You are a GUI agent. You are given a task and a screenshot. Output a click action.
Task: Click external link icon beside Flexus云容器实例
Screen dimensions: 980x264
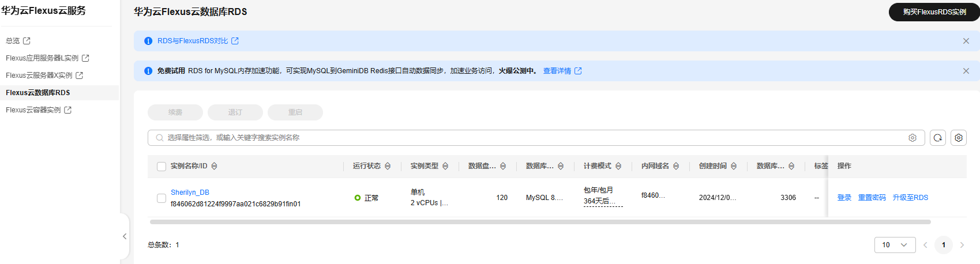[x=67, y=110]
